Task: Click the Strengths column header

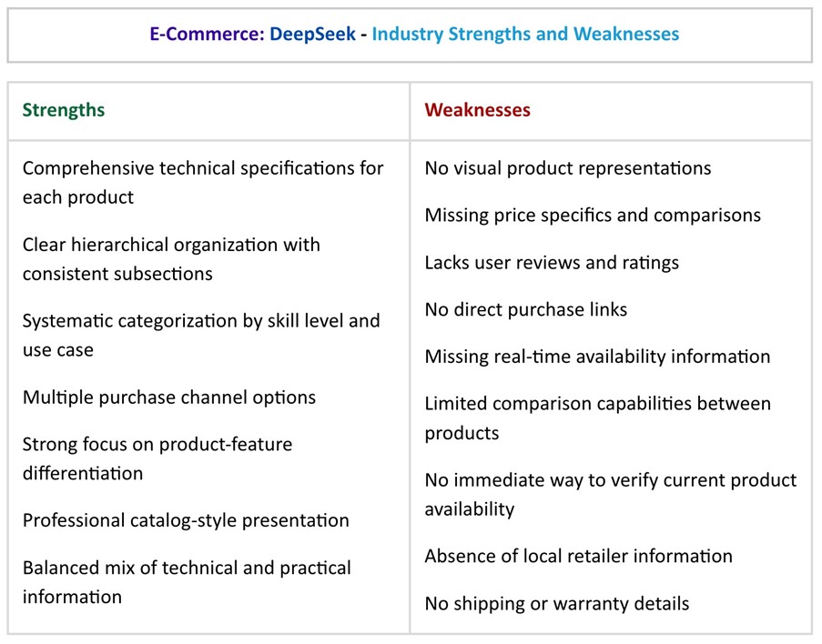Action: coord(64,111)
